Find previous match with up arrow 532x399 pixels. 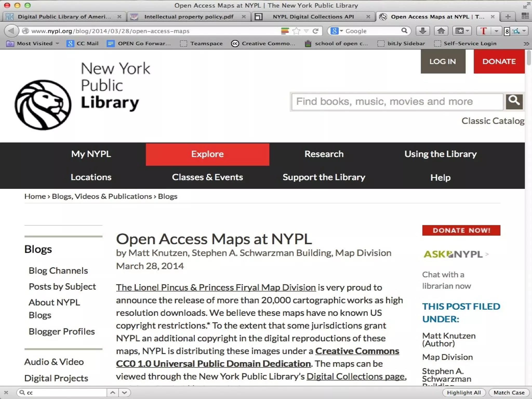click(113, 393)
